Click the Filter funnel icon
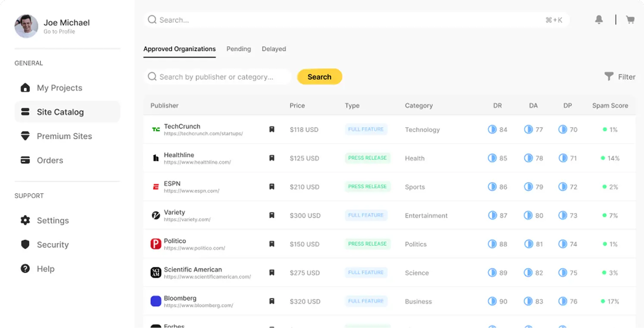 pos(609,77)
